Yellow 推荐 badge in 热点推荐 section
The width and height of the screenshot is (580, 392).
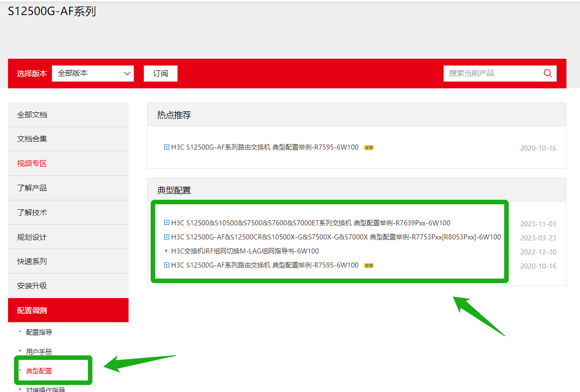coord(369,148)
